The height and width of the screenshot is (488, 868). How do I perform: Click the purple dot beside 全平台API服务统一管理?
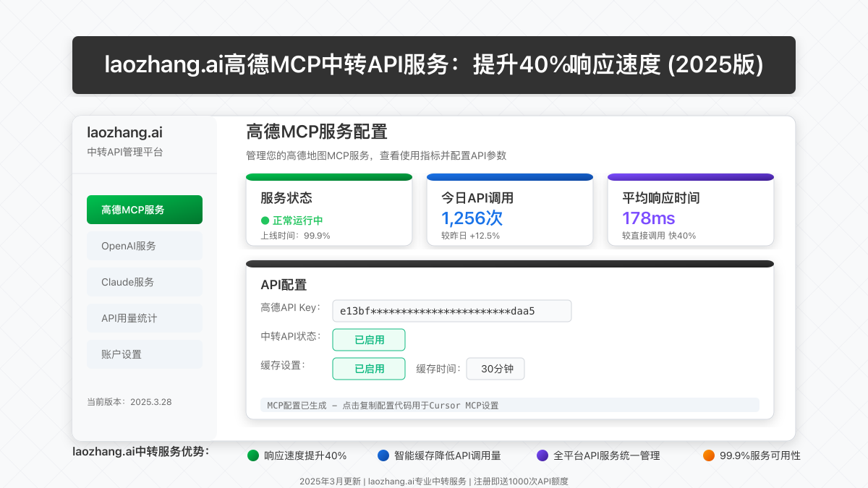(x=542, y=455)
